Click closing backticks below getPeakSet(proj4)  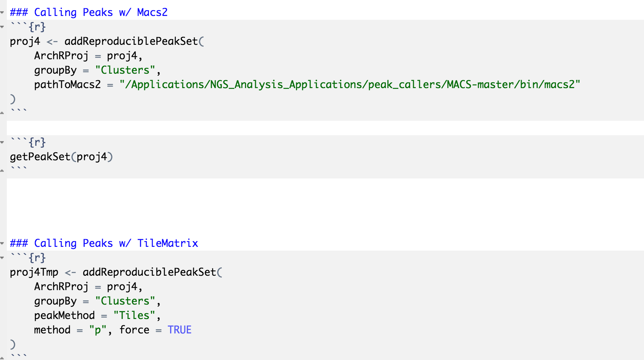[19, 168]
